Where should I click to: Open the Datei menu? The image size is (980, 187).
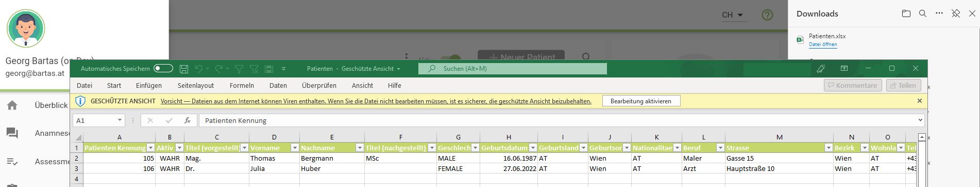(85, 85)
